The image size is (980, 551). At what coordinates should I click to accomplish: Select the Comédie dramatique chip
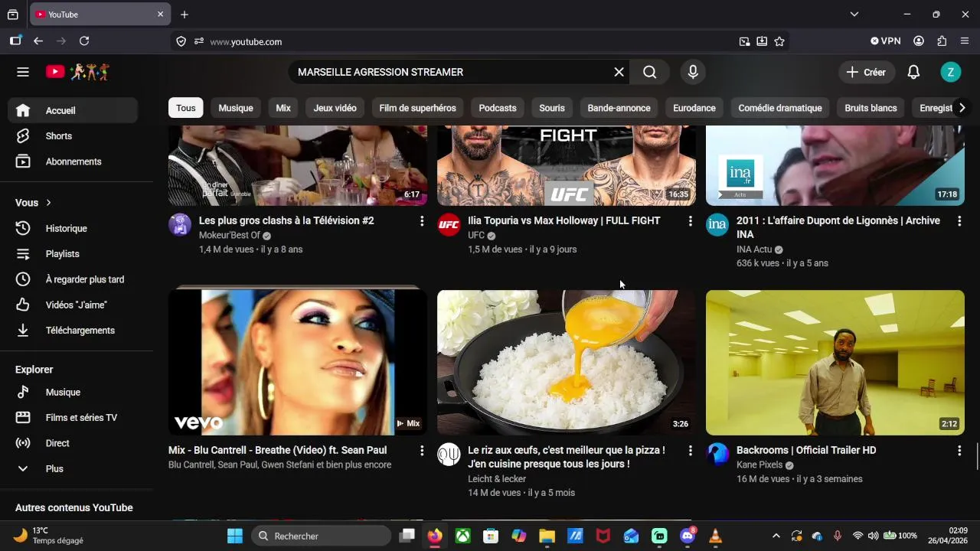[x=780, y=108]
